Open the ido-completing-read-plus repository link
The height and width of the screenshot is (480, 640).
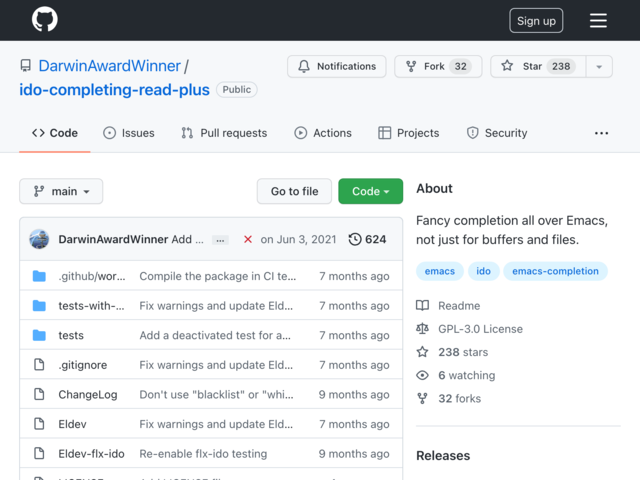114,89
